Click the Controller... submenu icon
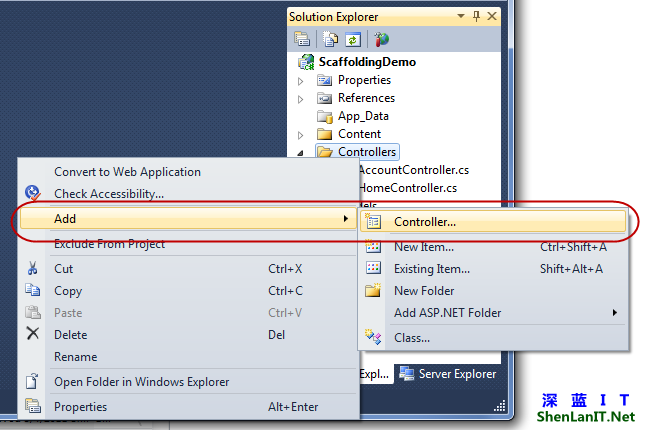Image resolution: width=646 pixels, height=430 pixels. click(x=373, y=222)
